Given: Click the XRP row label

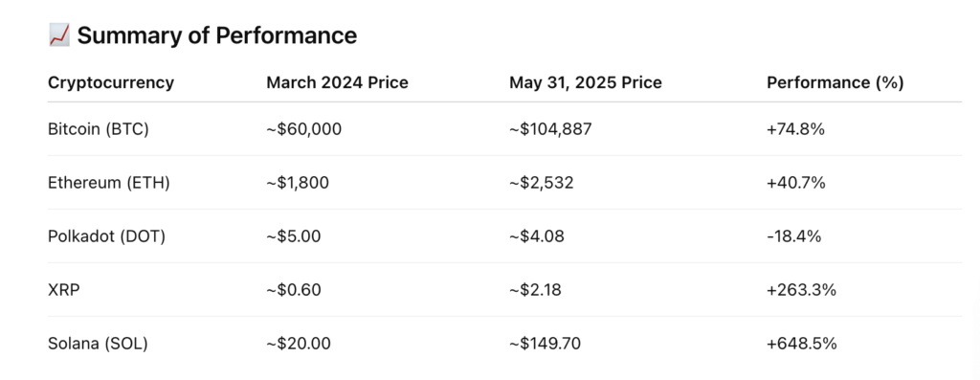Looking at the screenshot, I should coord(64,290).
